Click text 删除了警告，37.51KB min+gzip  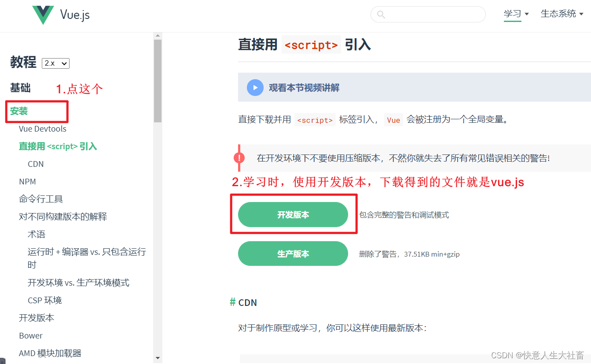pos(409,254)
